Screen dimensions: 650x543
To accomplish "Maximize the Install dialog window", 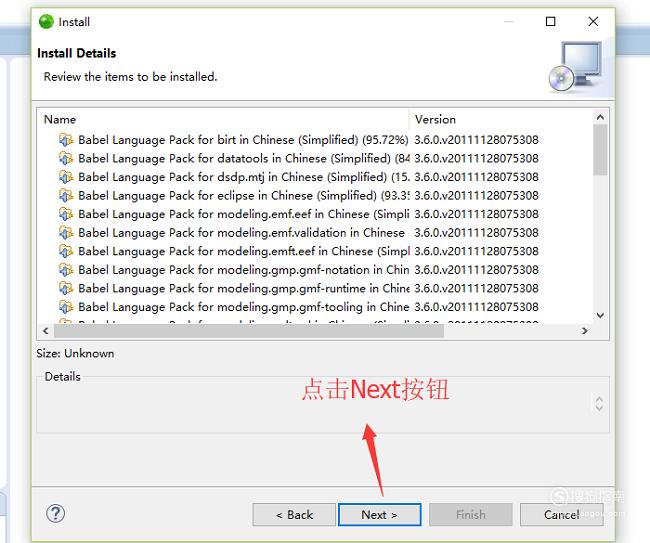I will pyautogui.click(x=551, y=21).
